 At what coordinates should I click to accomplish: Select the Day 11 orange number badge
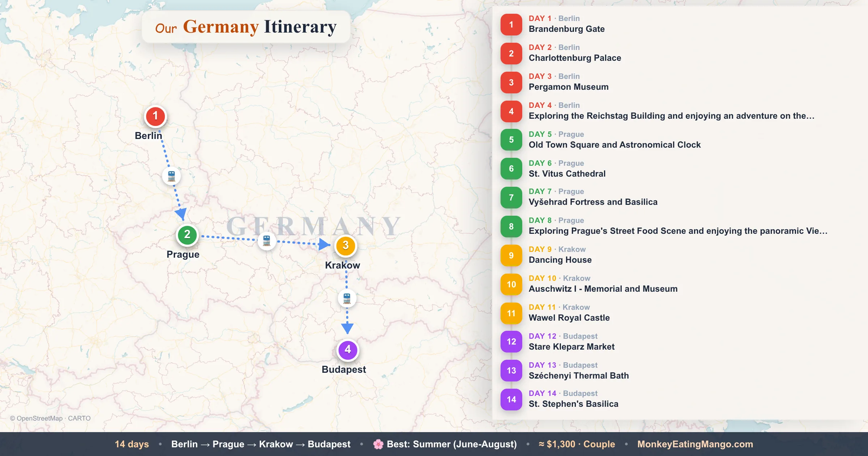(x=511, y=313)
